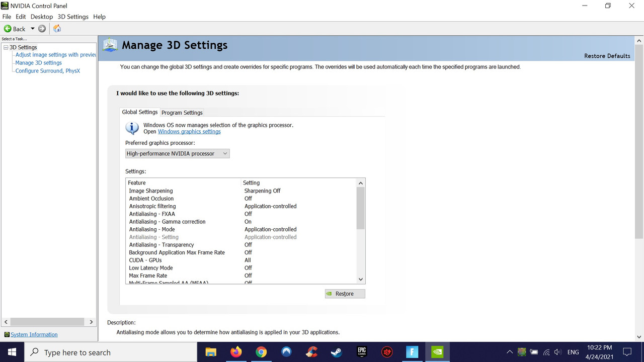Click left pane horizontal scroll right arrow
Screen dimensions: 644x362
pyautogui.click(x=91, y=322)
